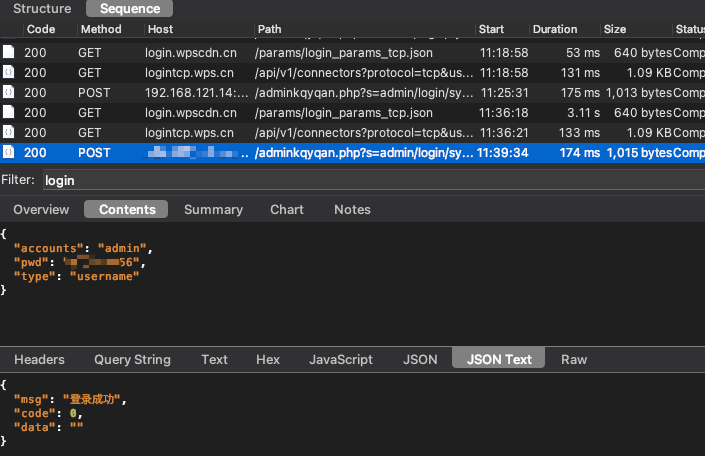Click the 1,013 bytes size cell
The height and width of the screenshot is (456, 705).
tap(638, 93)
